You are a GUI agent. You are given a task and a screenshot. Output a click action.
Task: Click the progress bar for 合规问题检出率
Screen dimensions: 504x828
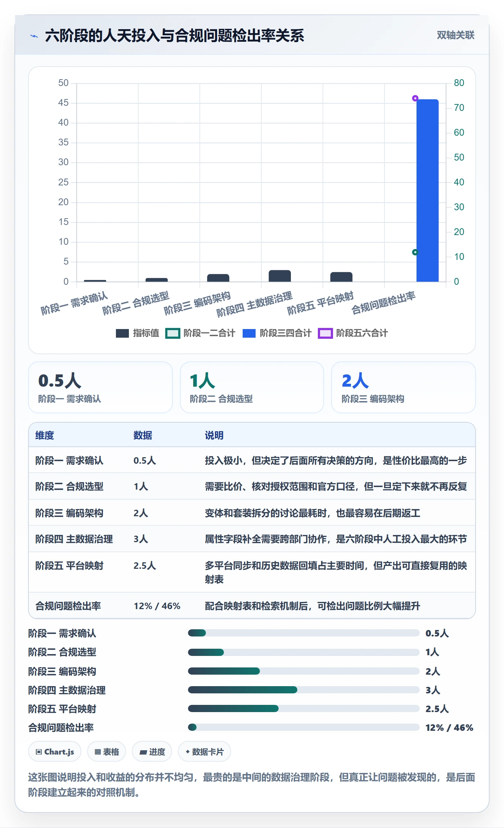pyautogui.click(x=303, y=727)
